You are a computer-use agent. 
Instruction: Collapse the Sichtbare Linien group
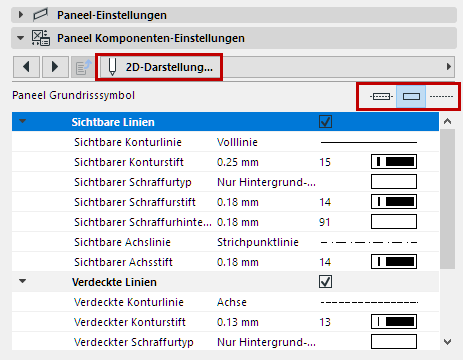point(22,121)
